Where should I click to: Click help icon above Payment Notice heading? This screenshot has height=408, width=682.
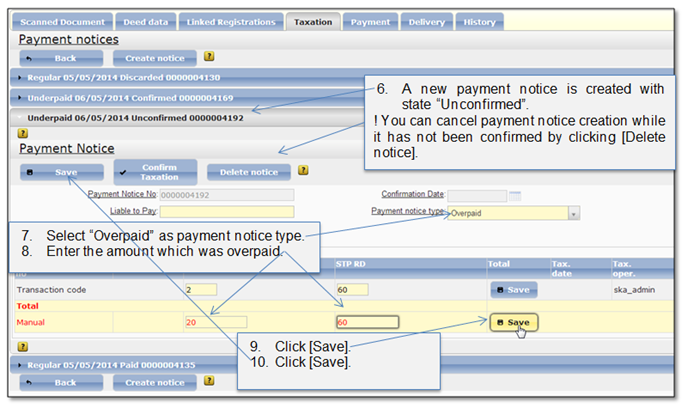[23, 134]
